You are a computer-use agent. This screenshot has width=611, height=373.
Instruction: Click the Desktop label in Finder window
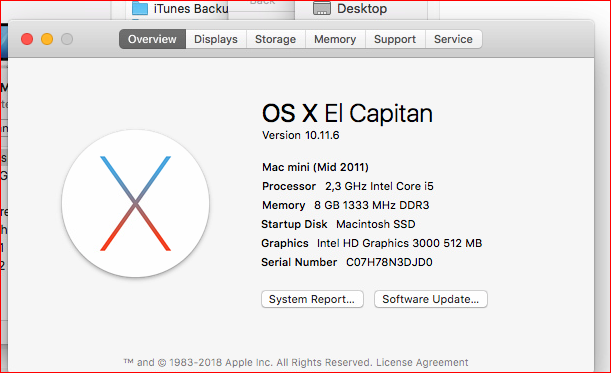tap(362, 9)
